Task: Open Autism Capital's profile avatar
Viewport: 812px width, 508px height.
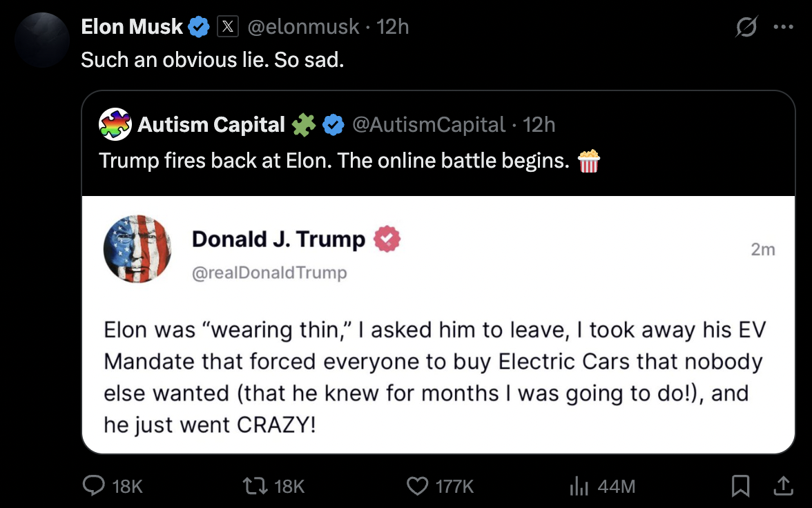Action: click(115, 124)
